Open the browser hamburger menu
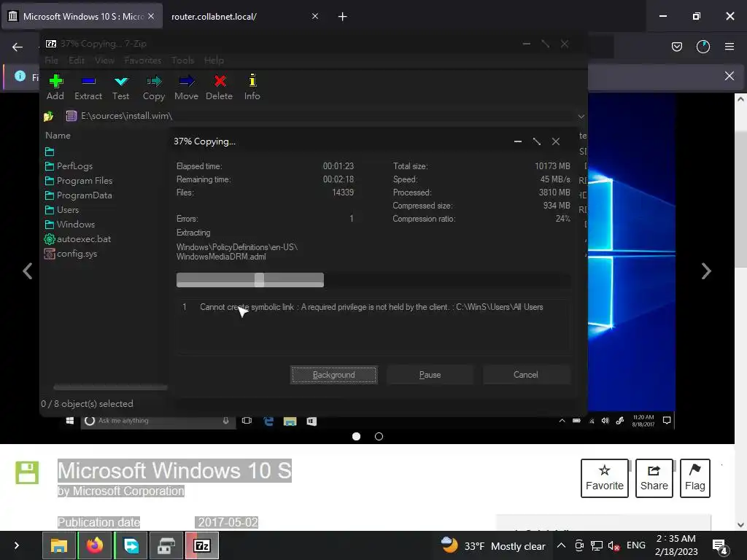 point(729,47)
